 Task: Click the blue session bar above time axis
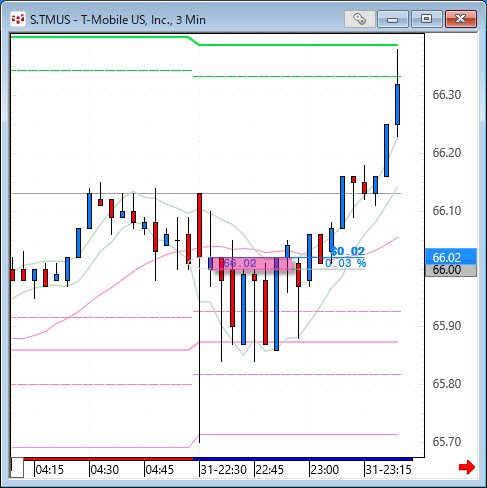303,459
